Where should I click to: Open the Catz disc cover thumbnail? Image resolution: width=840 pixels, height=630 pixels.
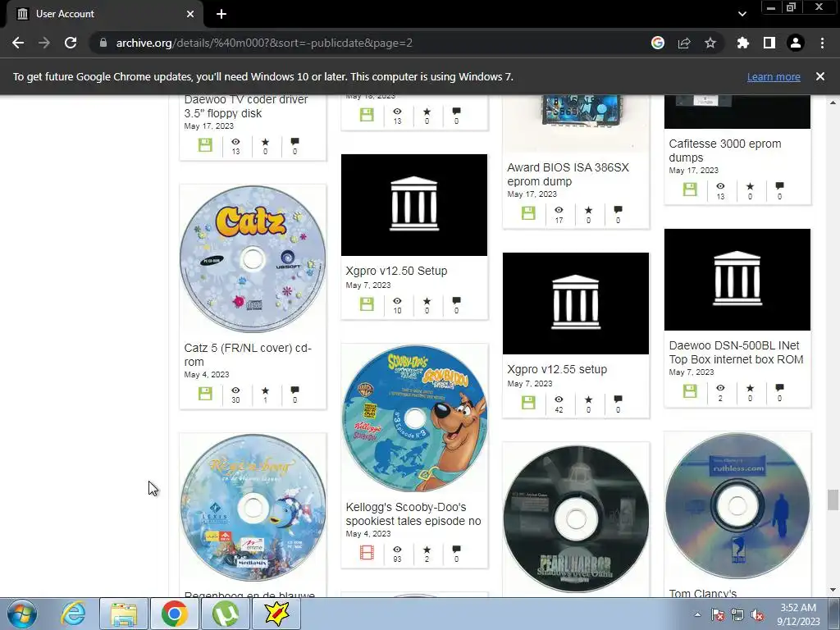coord(253,258)
